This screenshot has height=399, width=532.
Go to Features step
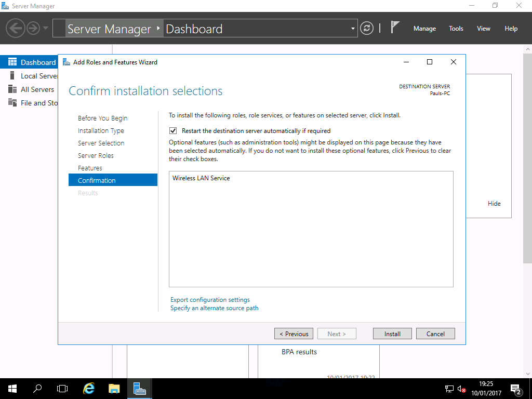click(x=90, y=168)
